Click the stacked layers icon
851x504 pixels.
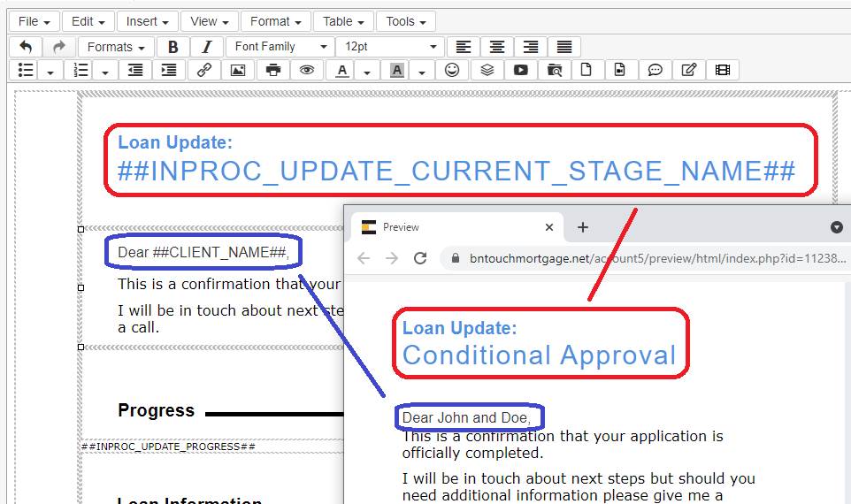point(487,70)
